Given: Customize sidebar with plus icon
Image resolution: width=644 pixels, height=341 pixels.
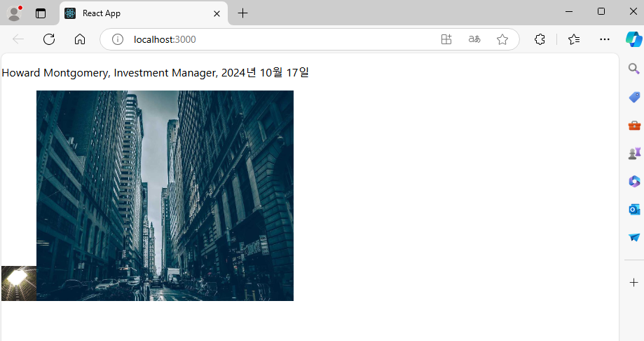Looking at the screenshot, I should click(x=633, y=283).
